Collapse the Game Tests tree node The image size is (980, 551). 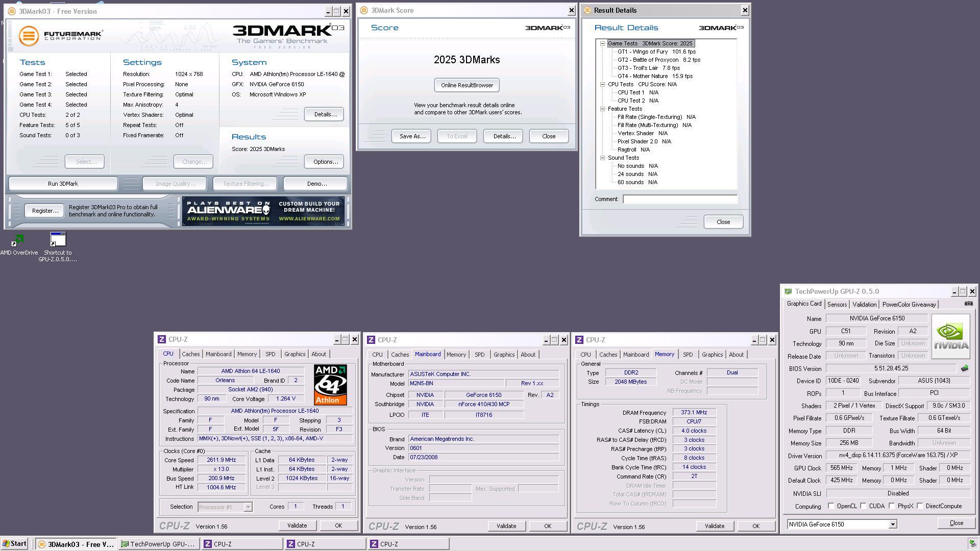coord(603,43)
